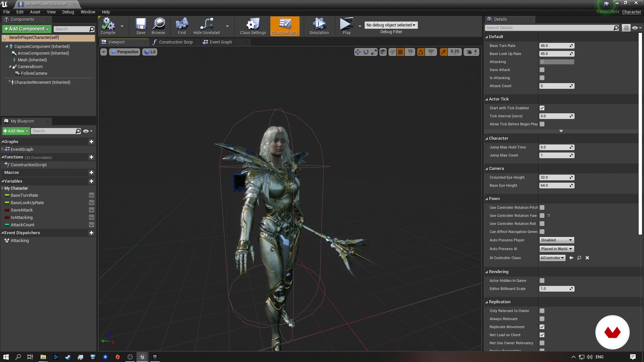This screenshot has width=644, height=362.
Task: Open the Asset menu
Action: coord(35,12)
